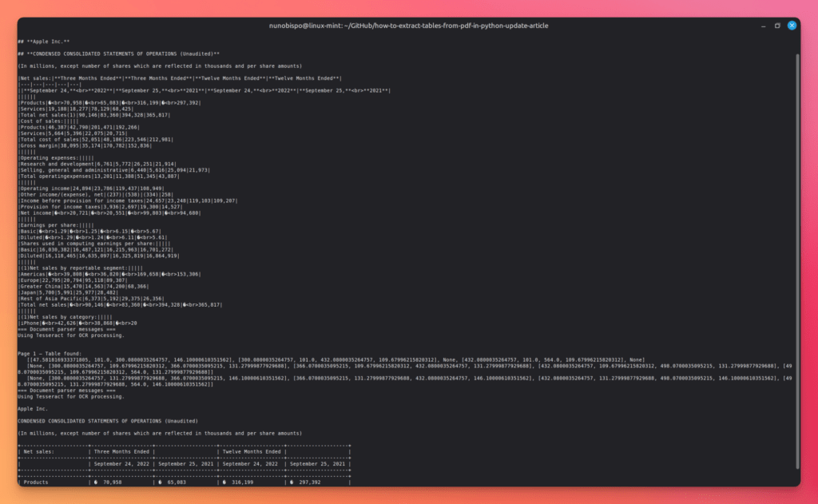Click the markdown row starting '|Net sales:|**Three Months Ended**'
Viewport: 818px width, 504px height.
pos(180,78)
